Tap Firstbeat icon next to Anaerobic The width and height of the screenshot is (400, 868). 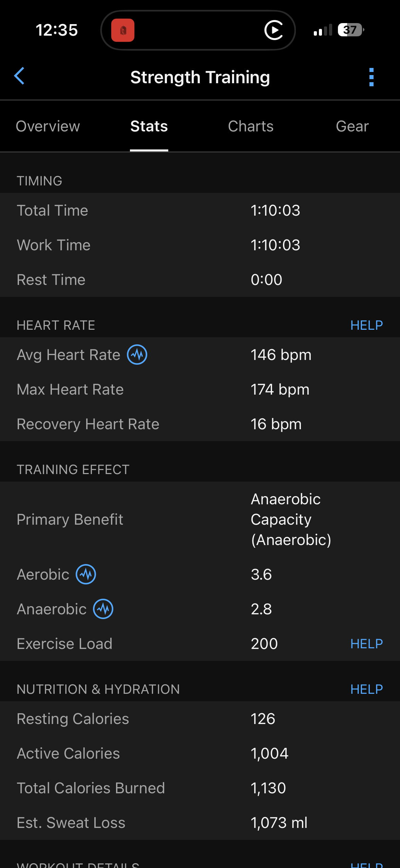tap(103, 609)
